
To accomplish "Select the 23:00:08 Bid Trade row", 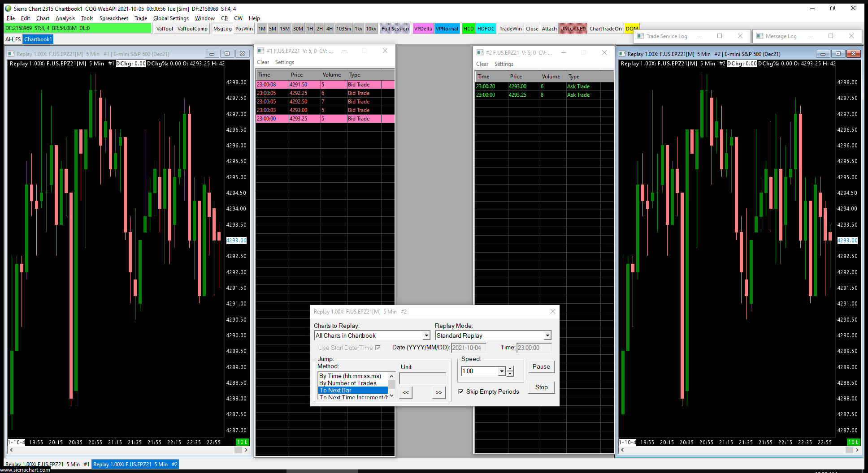I will click(325, 85).
